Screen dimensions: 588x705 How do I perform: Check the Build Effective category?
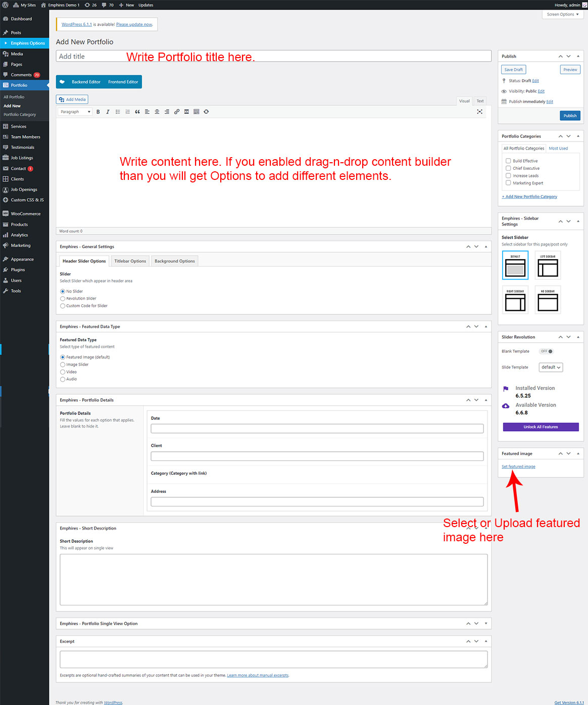pyautogui.click(x=508, y=161)
